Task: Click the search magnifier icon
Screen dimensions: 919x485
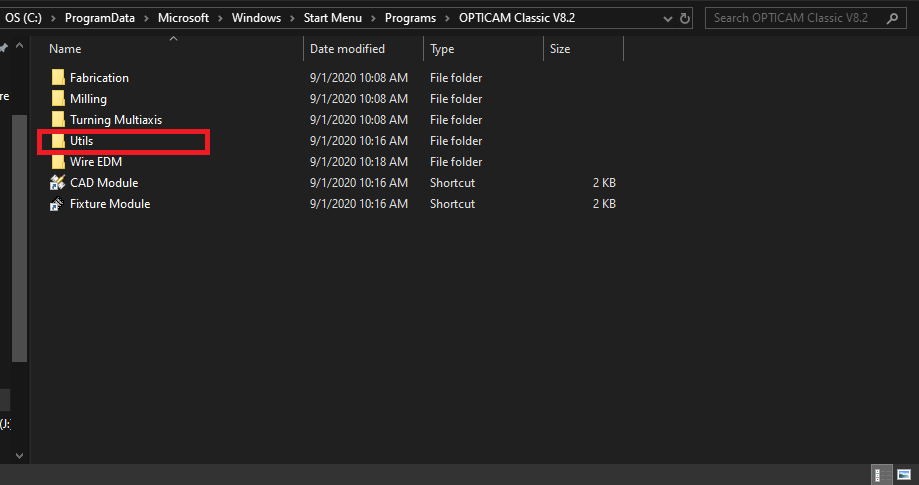Action: coord(892,18)
